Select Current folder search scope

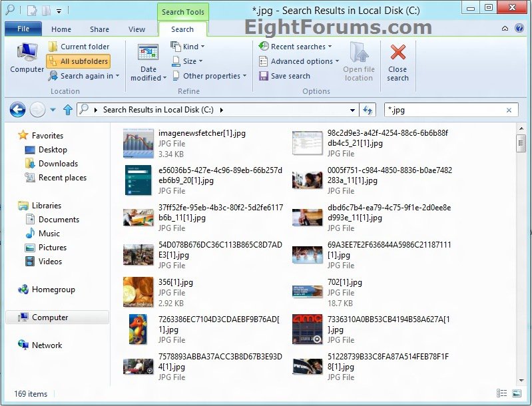78,47
